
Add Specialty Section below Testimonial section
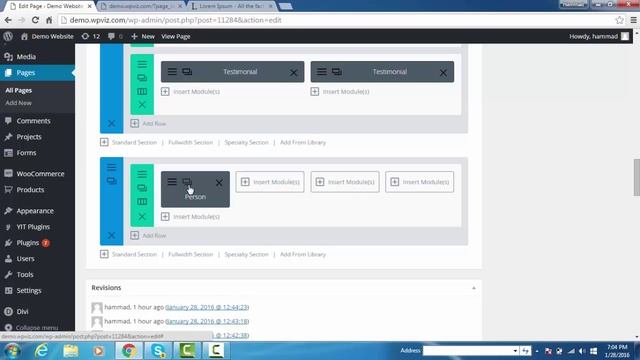tap(247, 142)
